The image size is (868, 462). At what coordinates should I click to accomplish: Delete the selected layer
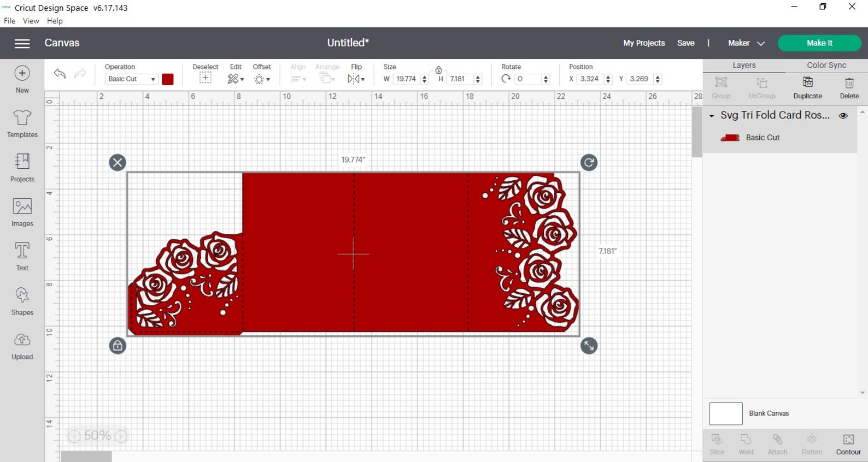point(849,87)
